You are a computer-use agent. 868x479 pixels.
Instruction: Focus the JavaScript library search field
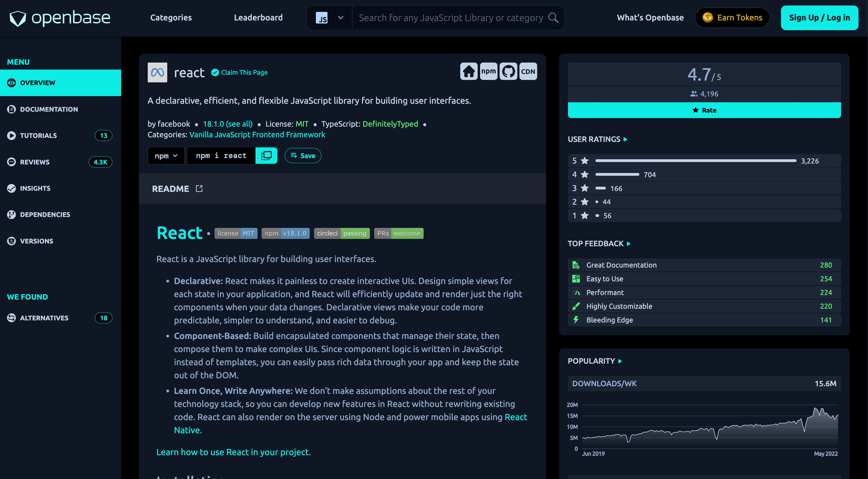[x=450, y=18]
